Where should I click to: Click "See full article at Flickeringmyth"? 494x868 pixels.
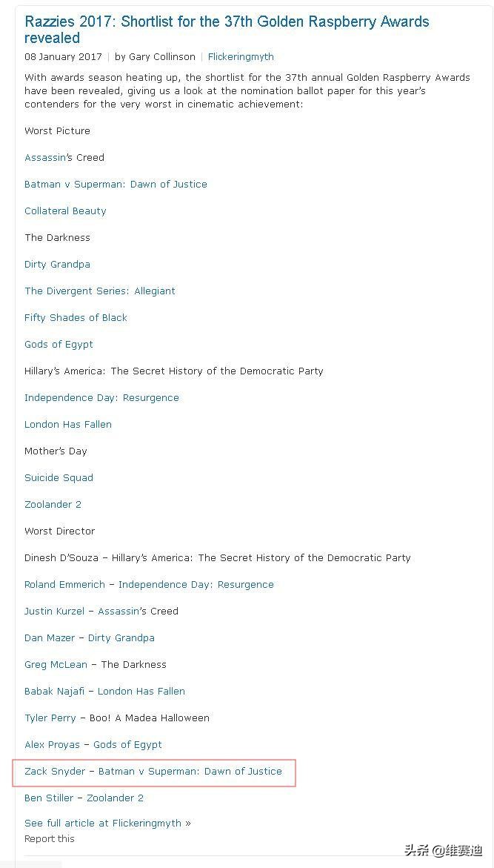click(103, 823)
